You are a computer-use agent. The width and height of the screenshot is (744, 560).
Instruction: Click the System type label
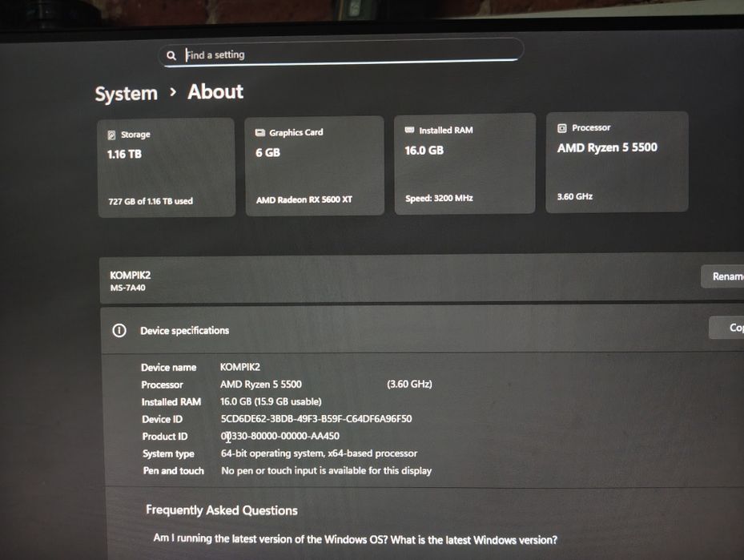coord(168,453)
